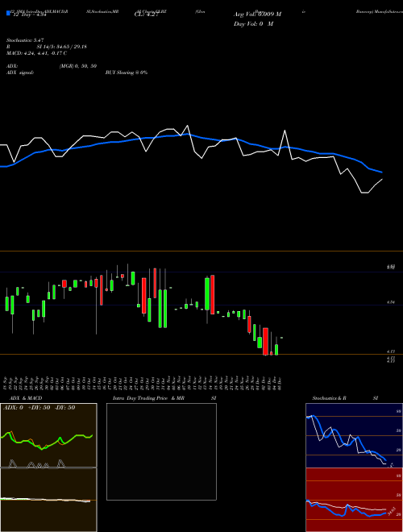Viewport: 403px width, 532px height.
Task: Click the last green candlestick on the chart
Action: click(276, 350)
